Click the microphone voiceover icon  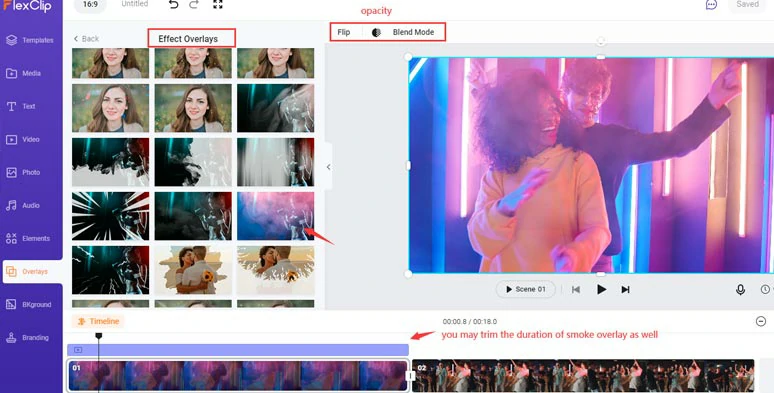coord(740,290)
